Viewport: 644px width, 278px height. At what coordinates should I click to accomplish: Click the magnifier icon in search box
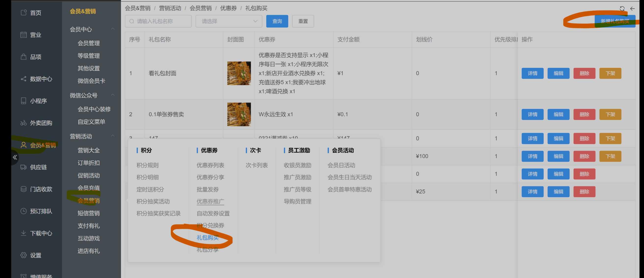(132, 21)
